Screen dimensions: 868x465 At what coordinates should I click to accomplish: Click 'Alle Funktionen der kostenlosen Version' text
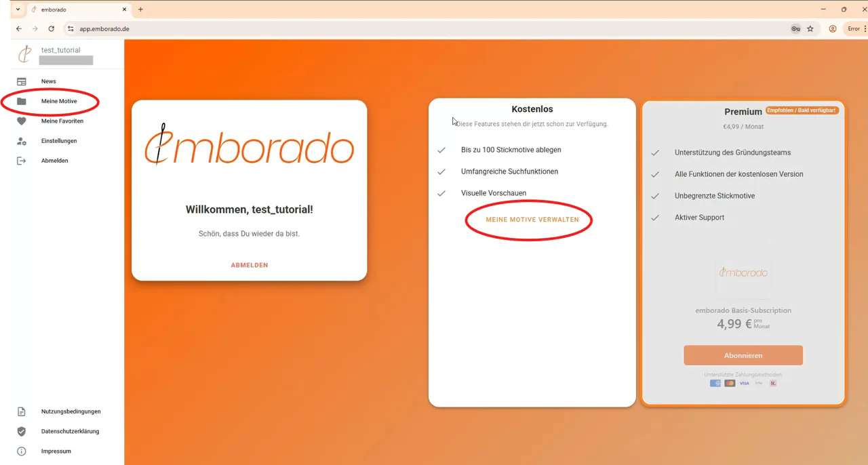point(738,174)
